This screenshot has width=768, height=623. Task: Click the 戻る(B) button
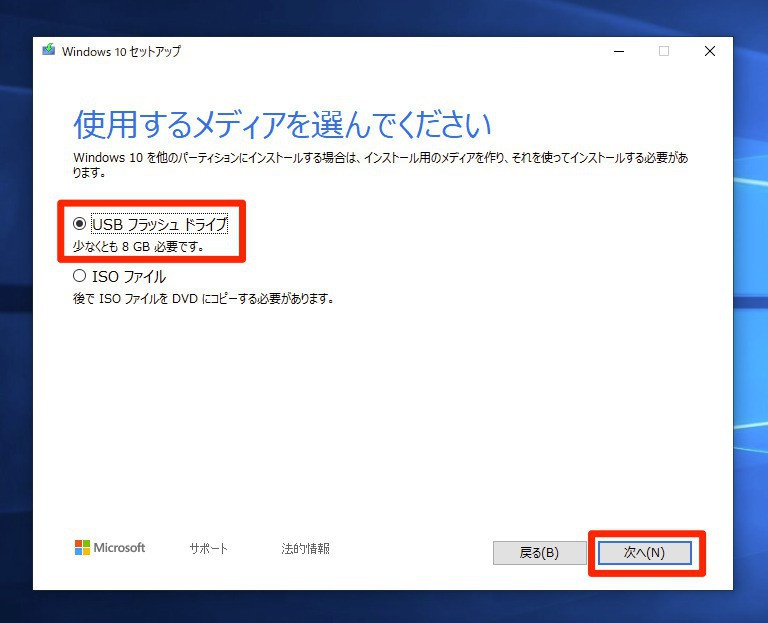(x=539, y=552)
